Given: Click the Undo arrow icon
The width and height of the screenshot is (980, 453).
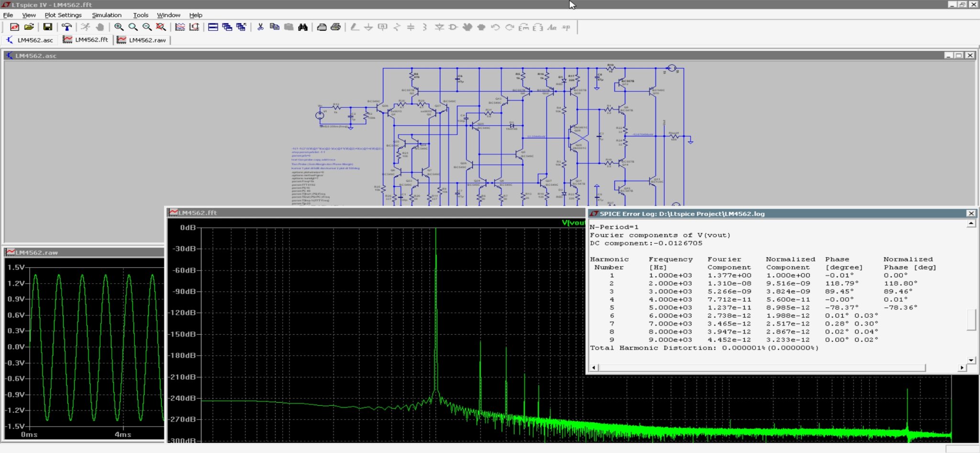Looking at the screenshot, I should [x=495, y=27].
